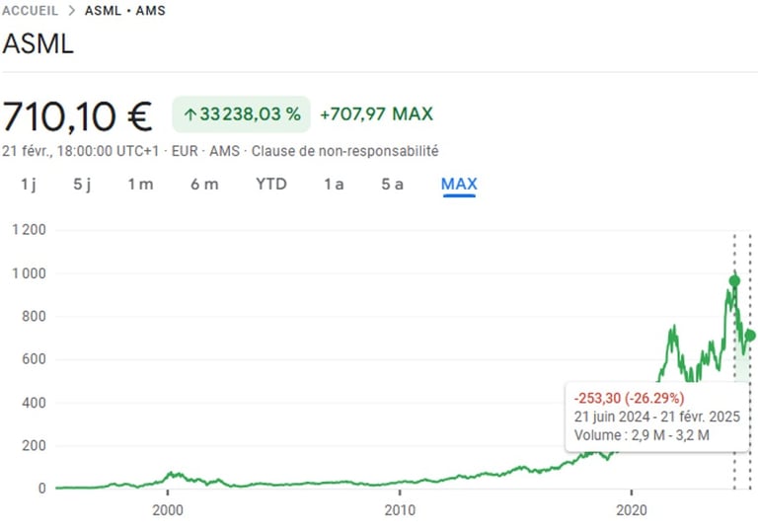Click the 2020 label on the chart axis
Viewport: 758px width, 532px height.
(x=632, y=510)
